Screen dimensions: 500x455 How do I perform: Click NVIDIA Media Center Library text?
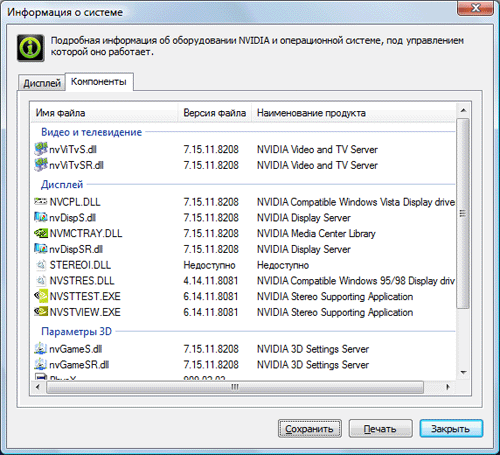point(316,233)
